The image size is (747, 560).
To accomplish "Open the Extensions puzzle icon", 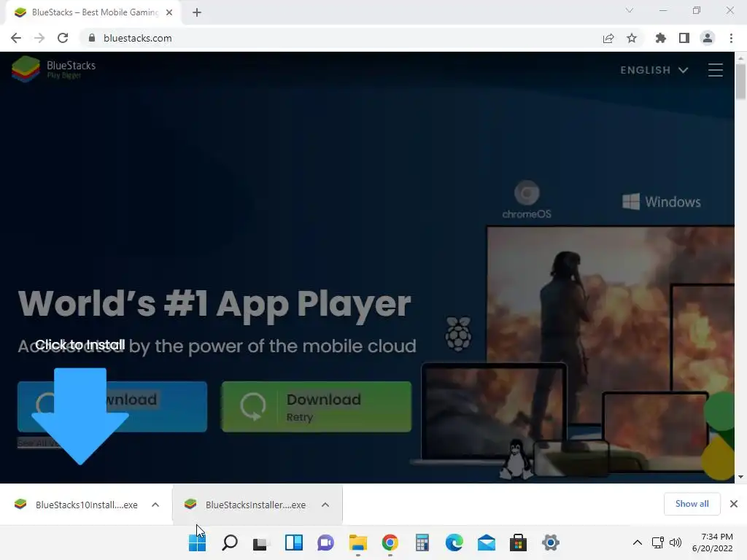I will [x=660, y=38].
